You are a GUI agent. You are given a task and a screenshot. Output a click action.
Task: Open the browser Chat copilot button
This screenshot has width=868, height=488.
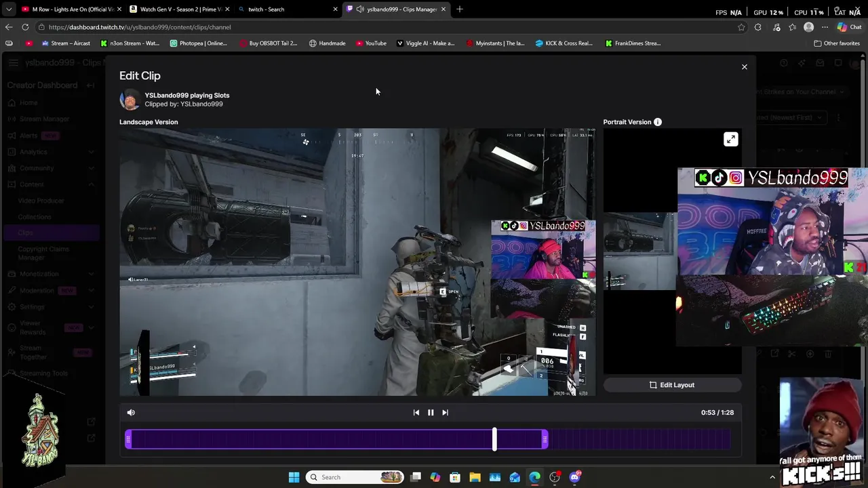coord(849,27)
